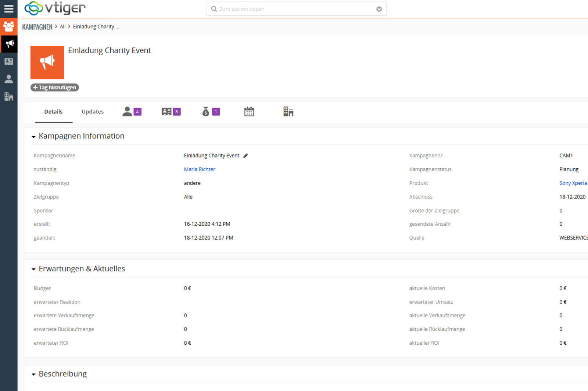Image resolution: width=588 pixels, height=391 pixels.
Task: Collapse the Kampagnen Information section
Action: (33, 137)
